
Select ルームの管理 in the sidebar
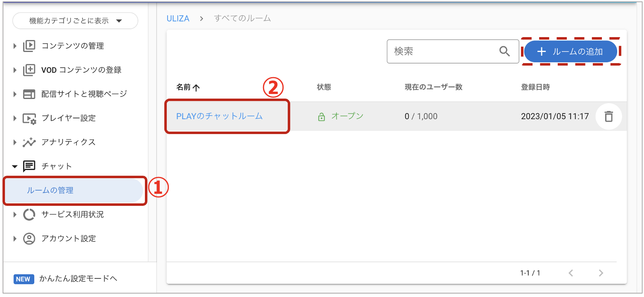point(50,191)
